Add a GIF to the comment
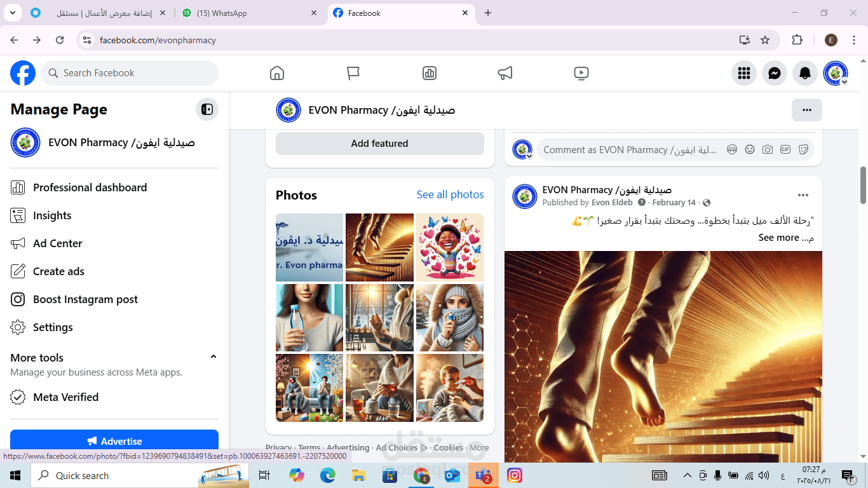 pos(785,150)
